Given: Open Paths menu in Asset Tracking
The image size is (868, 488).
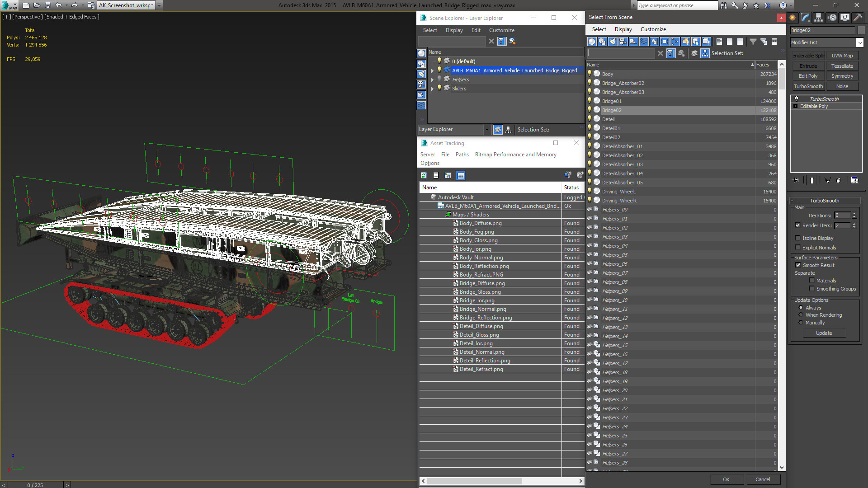Looking at the screenshot, I should click(462, 155).
